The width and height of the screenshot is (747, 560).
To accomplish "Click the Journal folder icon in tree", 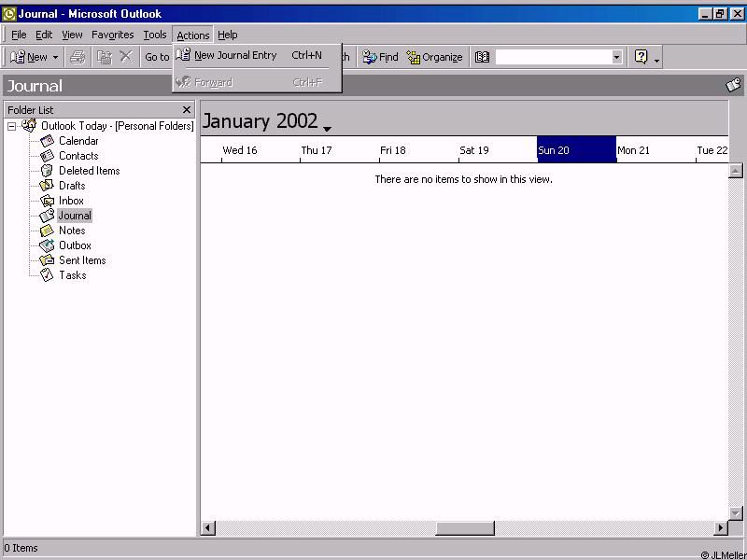I will tap(47, 216).
